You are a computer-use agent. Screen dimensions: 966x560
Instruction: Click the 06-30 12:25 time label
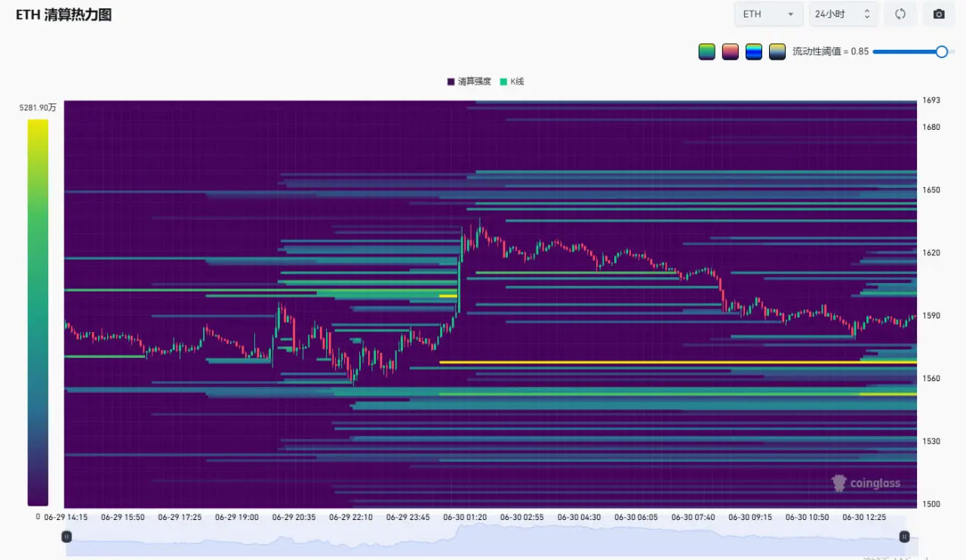click(x=864, y=517)
